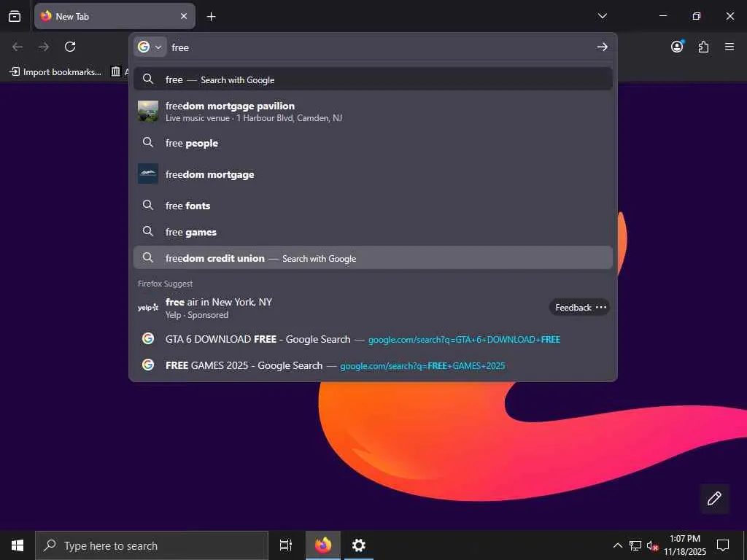Click search icon beside free fonts
This screenshot has height=560, width=747.
click(148, 205)
